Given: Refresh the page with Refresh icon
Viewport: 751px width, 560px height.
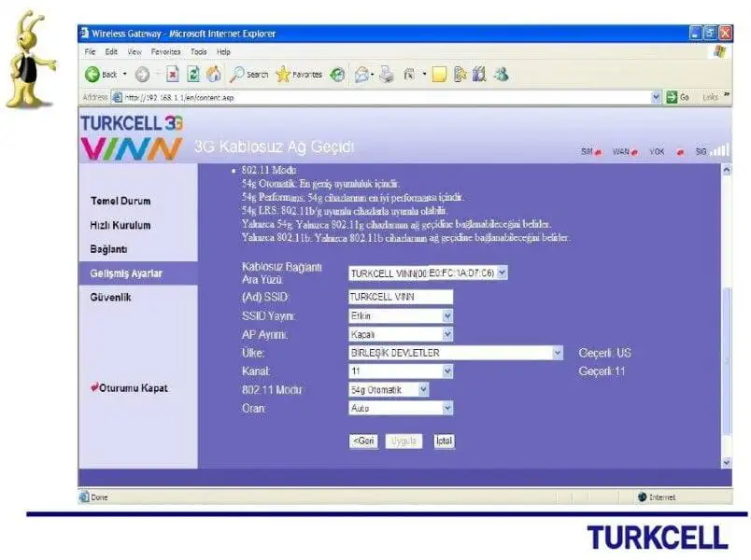Looking at the screenshot, I should [193, 74].
